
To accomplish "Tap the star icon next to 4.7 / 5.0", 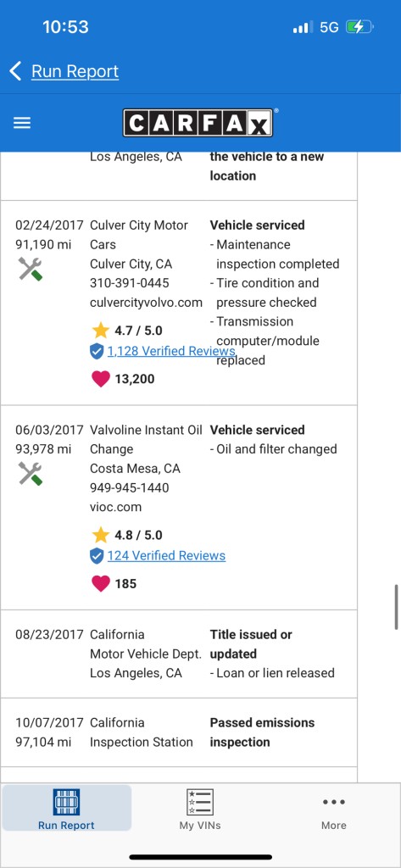I will pyautogui.click(x=101, y=331).
